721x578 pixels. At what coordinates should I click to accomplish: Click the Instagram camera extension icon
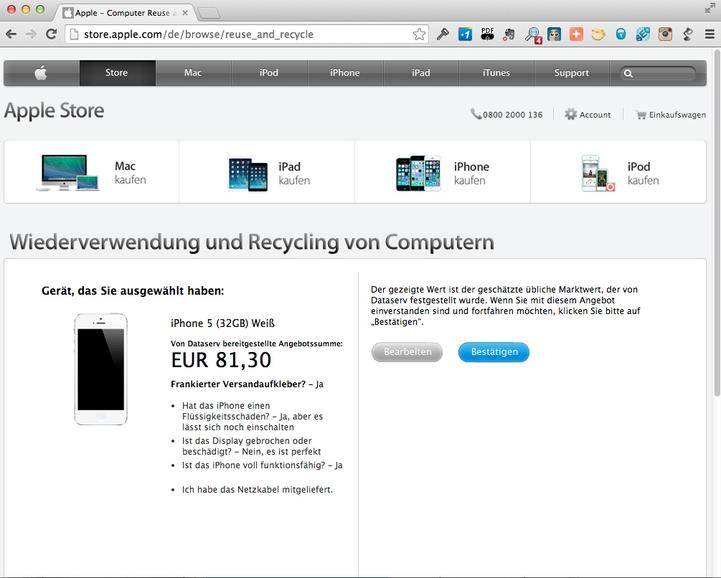point(665,34)
